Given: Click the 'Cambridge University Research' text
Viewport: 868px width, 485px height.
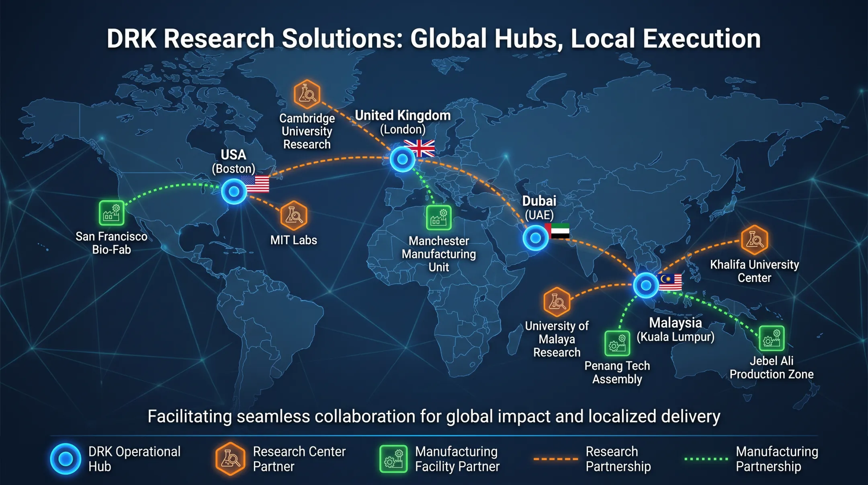Looking at the screenshot, I should point(307,131).
